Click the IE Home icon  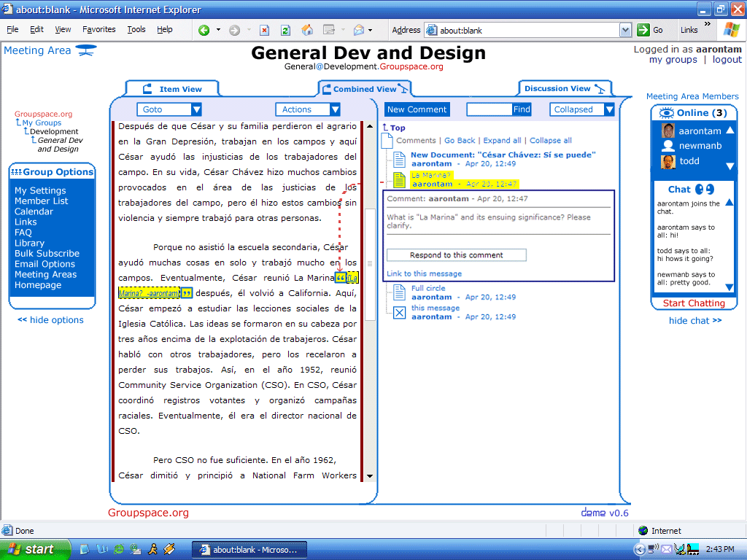pyautogui.click(x=307, y=30)
